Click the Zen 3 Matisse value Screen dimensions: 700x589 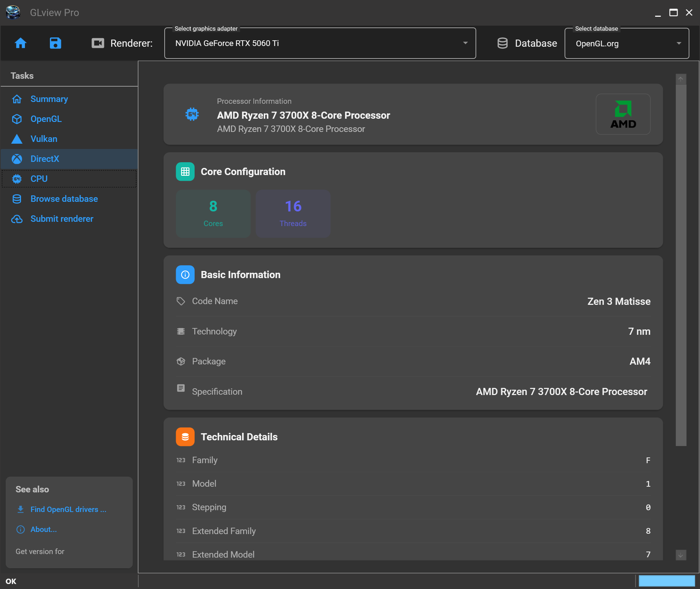[x=619, y=301]
